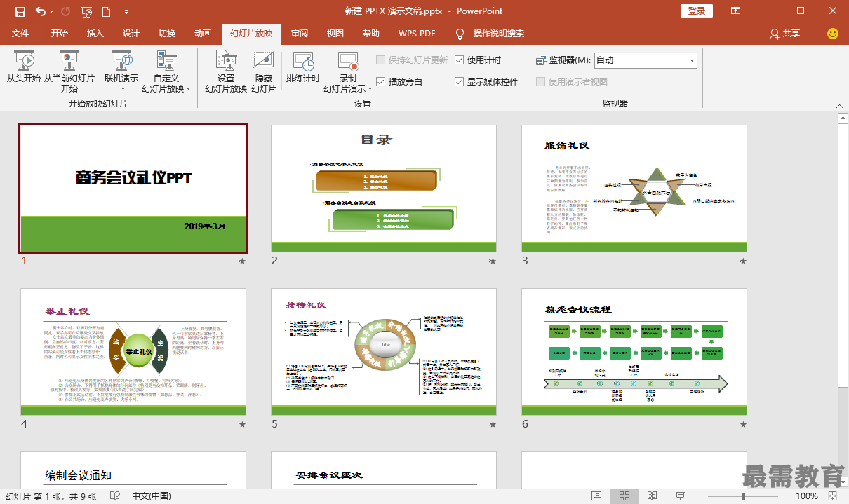
Task: Click the zoom slider handle
Action: tap(744, 496)
